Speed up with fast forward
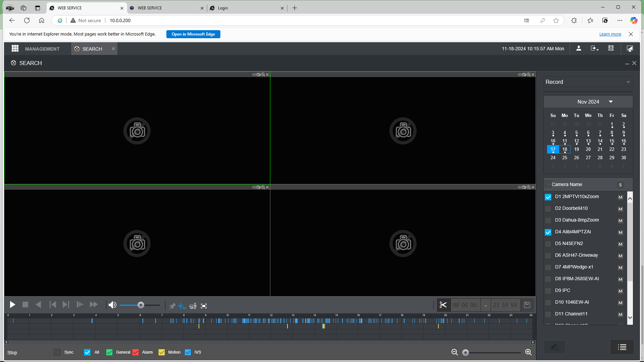Image resolution: width=644 pixels, height=362 pixels. 94,305
